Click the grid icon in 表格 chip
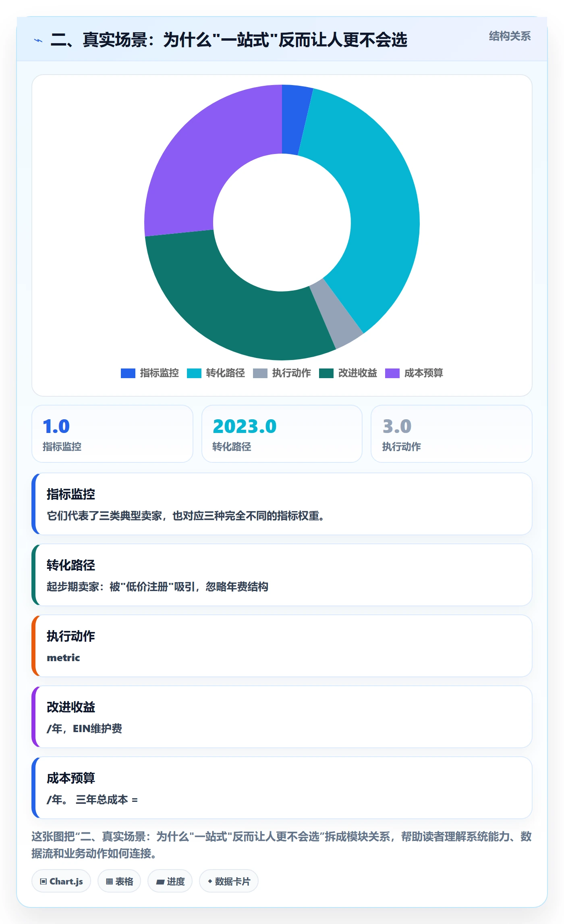This screenshot has height=924, width=564. click(x=109, y=882)
